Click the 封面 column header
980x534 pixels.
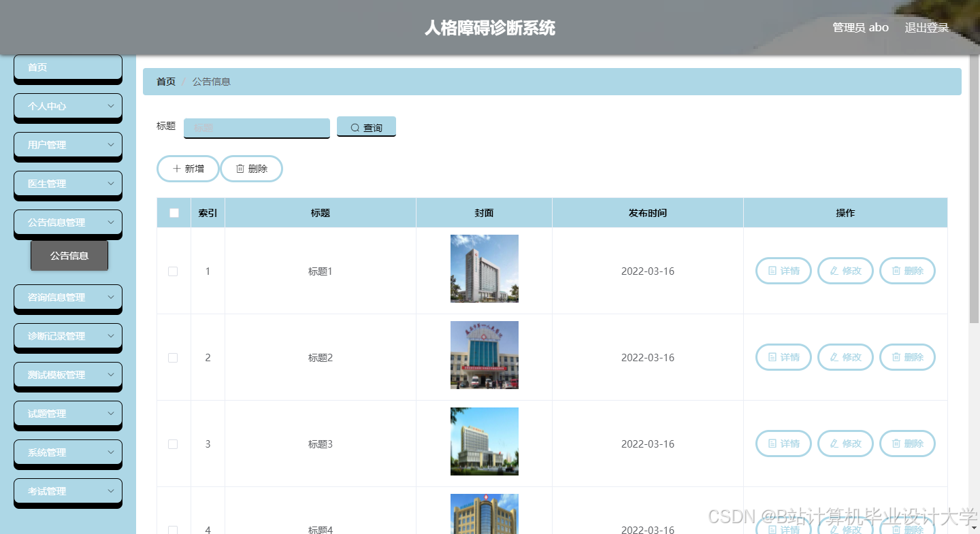tap(485, 213)
